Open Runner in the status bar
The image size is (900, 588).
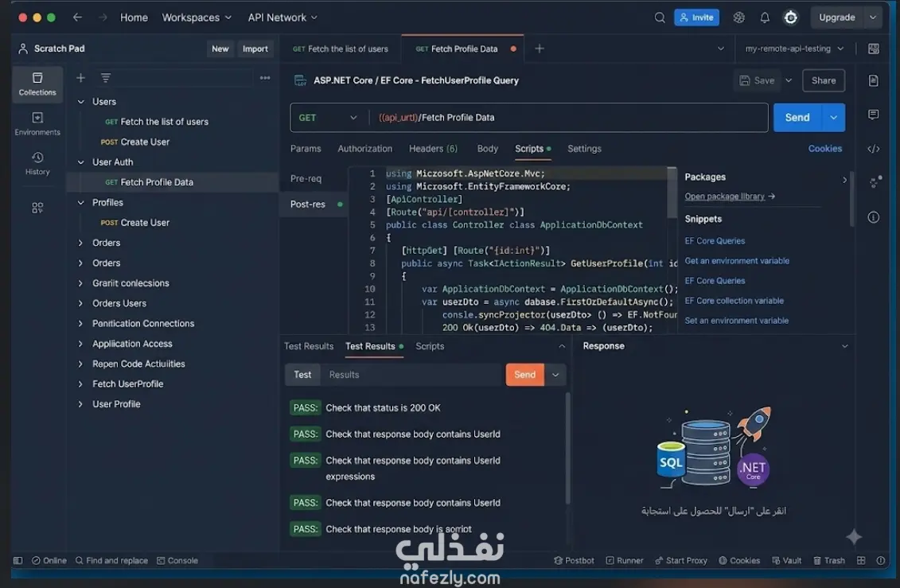625,560
